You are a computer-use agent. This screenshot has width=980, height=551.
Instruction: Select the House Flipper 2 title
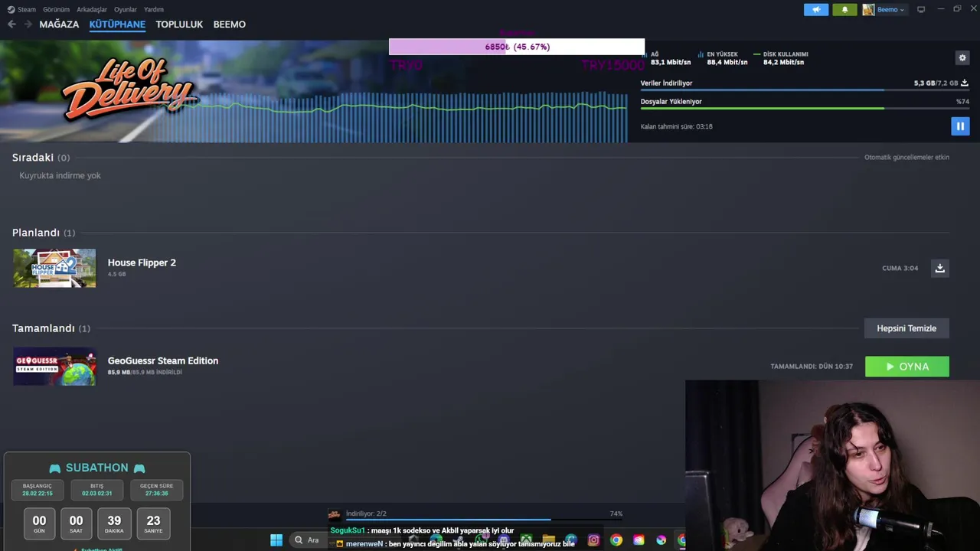click(x=142, y=262)
